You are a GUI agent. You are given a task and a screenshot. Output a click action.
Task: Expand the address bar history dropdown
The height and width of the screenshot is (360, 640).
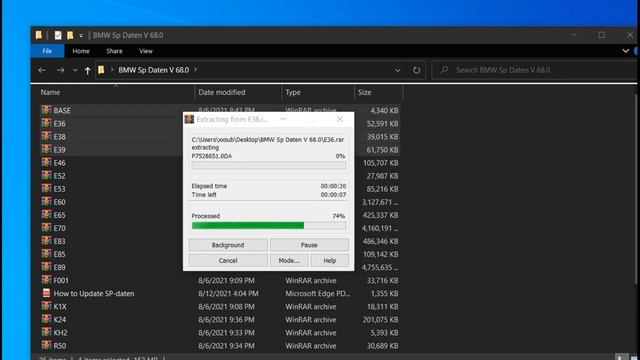398,70
